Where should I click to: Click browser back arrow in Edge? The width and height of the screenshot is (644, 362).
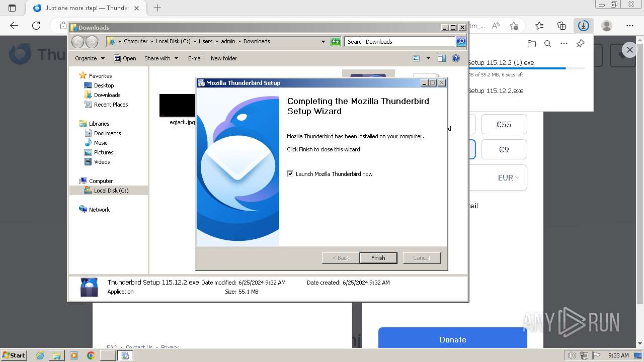click(x=14, y=26)
